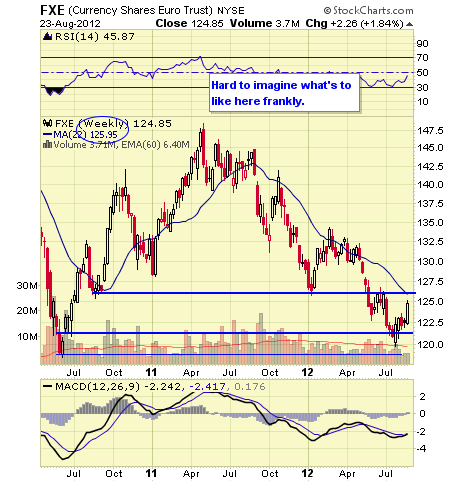Click the 142.5 price axis label

coord(430,166)
